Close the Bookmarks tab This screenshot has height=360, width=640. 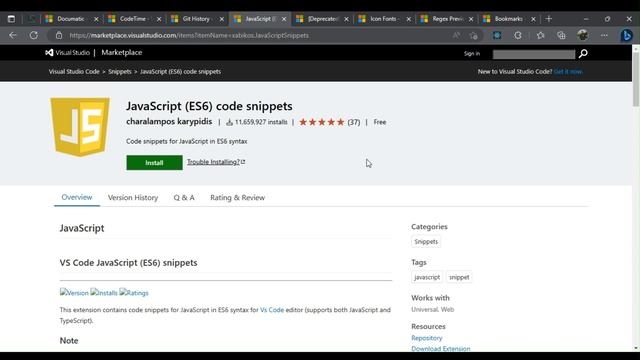pyautogui.click(x=533, y=19)
